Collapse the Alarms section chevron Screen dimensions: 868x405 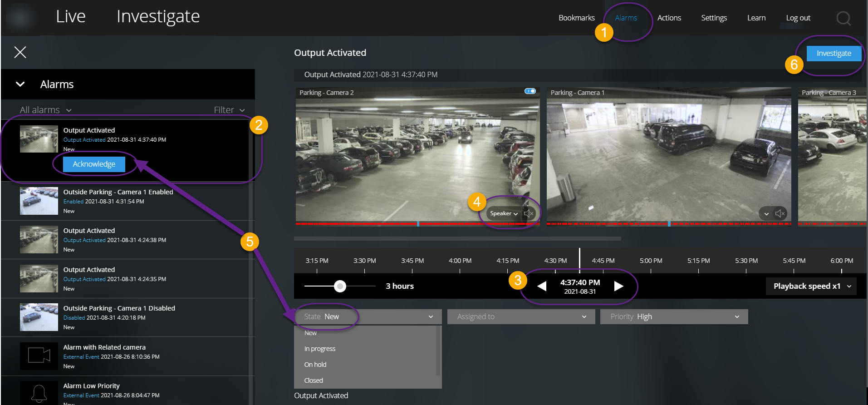click(20, 84)
